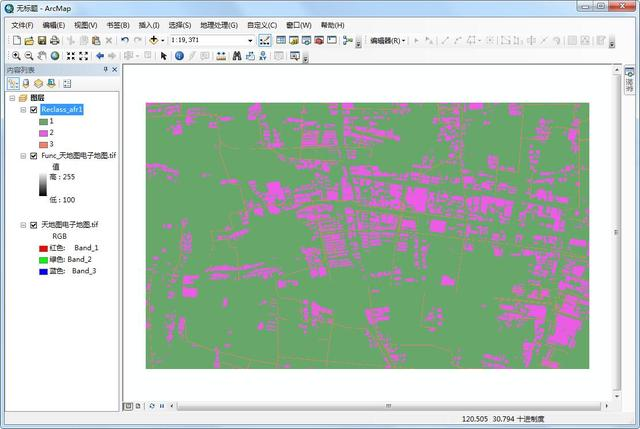Zoom to full extent globe
Image resolution: width=640 pixels, height=429 pixels.
(x=55, y=56)
